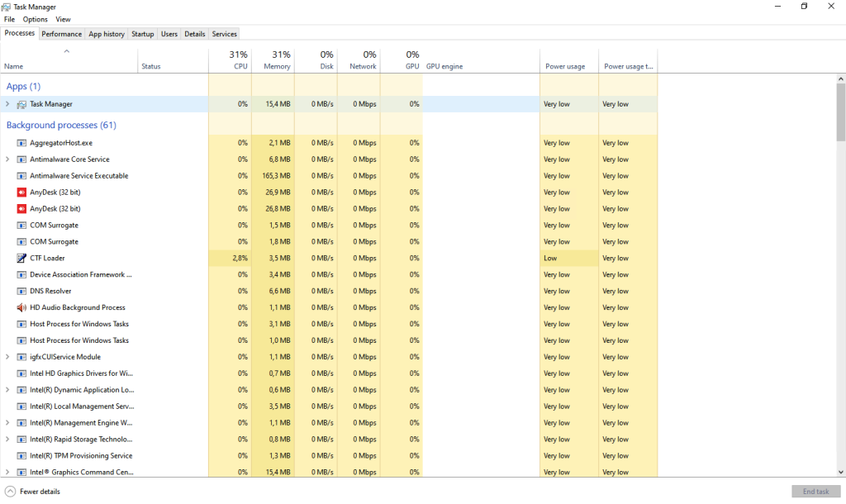Click the AnyDesk (32 bit) red icon

[21, 193]
